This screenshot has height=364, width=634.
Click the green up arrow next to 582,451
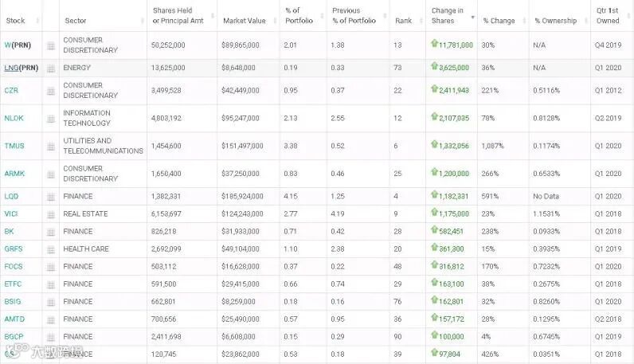(x=435, y=229)
